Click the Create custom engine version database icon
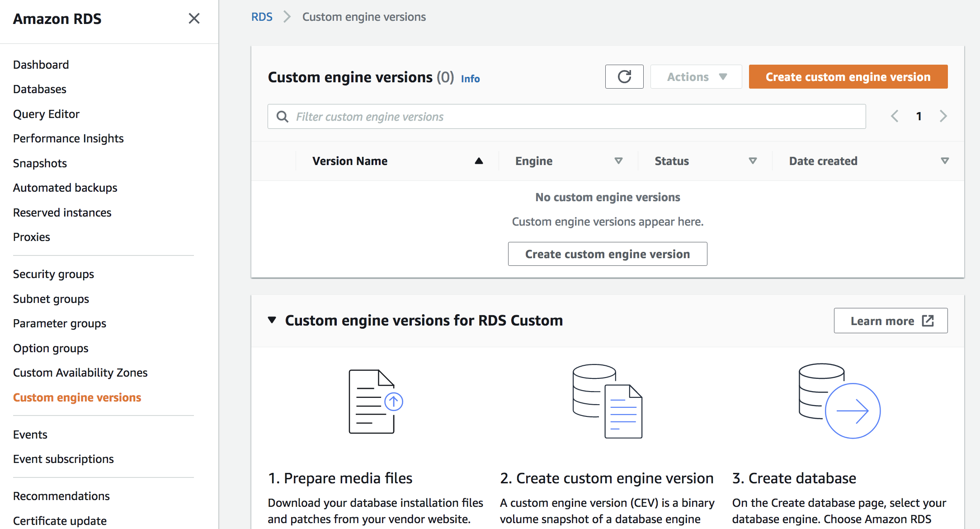Viewport: 980px width, 529px height. click(x=607, y=401)
